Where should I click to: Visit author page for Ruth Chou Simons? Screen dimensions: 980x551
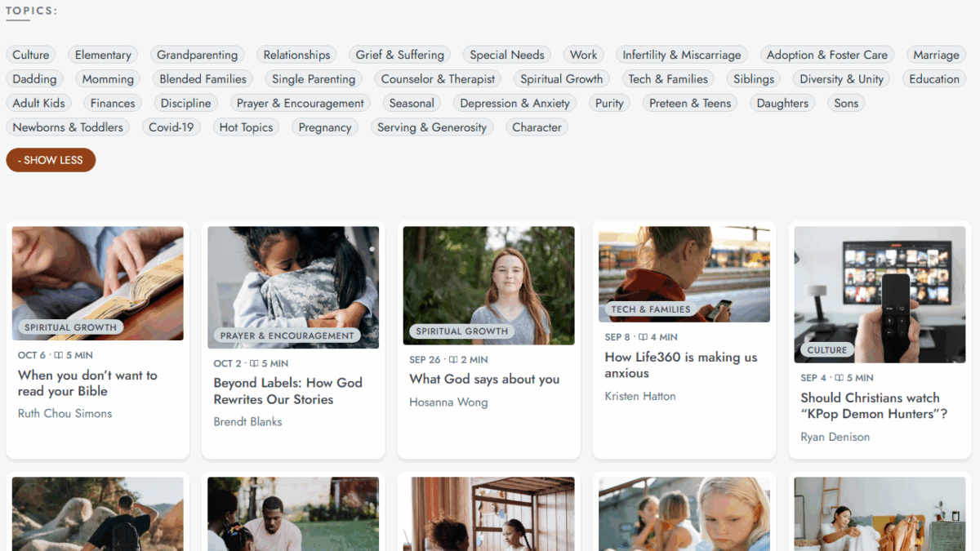click(65, 413)
